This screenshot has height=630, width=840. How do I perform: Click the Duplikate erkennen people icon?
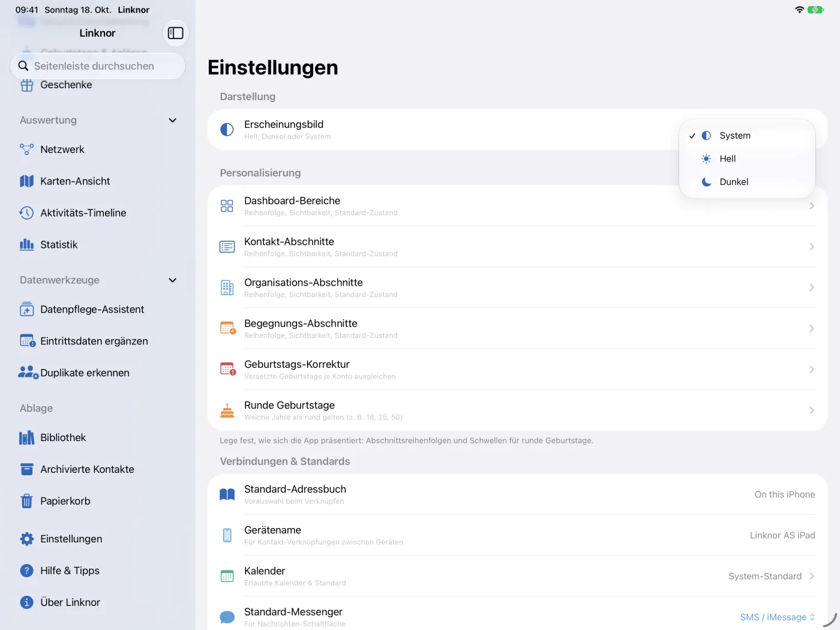(x=28, y=373)
